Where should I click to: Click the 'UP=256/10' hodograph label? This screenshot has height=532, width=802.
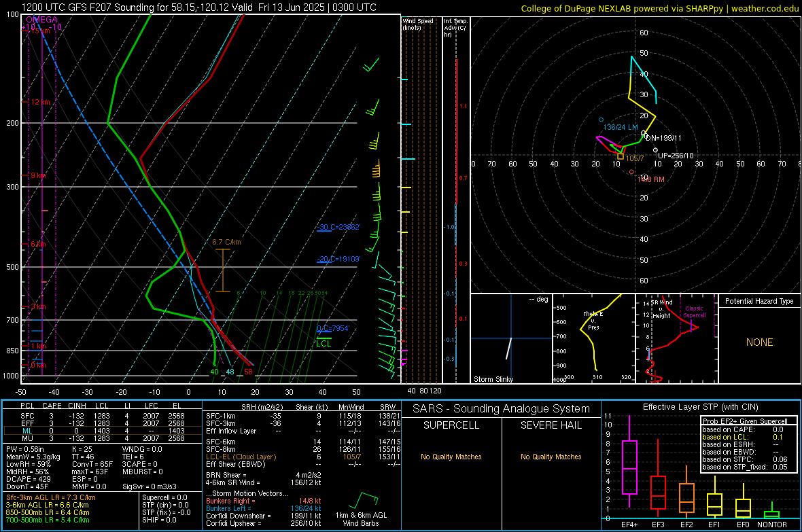(676, 156)
